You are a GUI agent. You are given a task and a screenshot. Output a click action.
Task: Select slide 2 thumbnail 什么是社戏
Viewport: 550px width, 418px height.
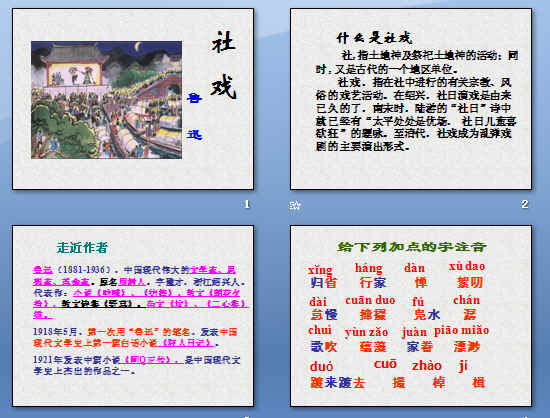click(411, 99)
